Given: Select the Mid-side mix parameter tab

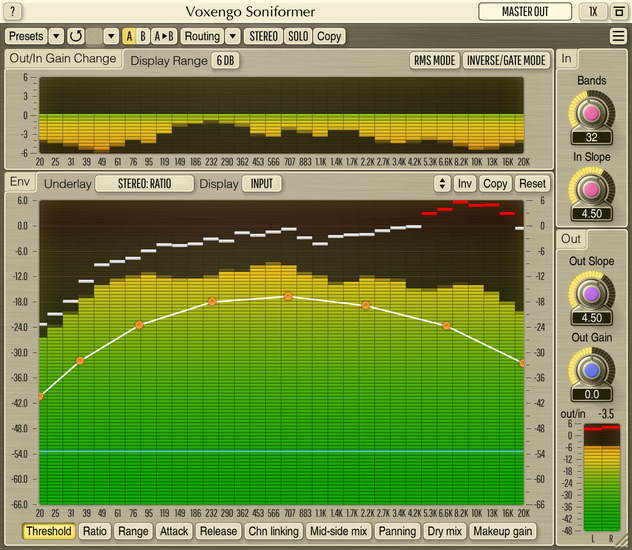Looking at the screenshot, I should (x=338, y=531).
